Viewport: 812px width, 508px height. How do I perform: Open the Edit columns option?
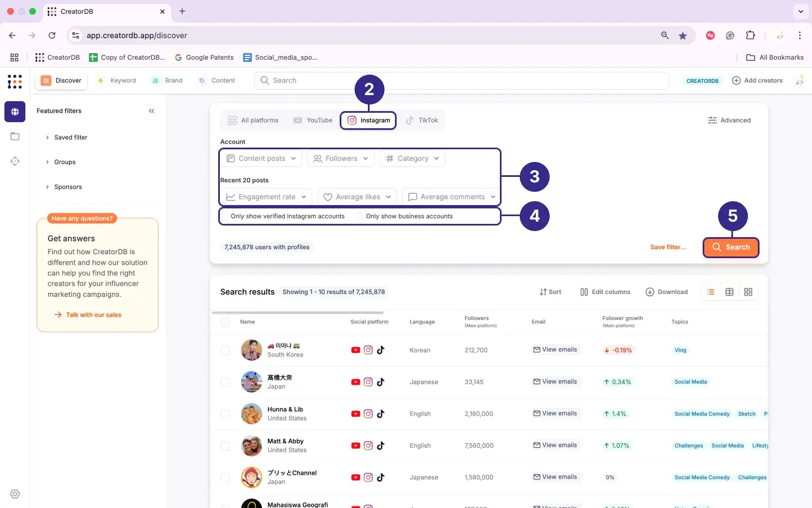[x=605, y=292]
